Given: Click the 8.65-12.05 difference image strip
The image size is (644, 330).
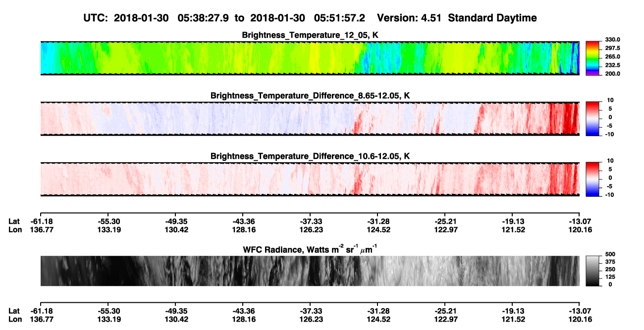Looking at the screenshot, I should click(310, 119).
